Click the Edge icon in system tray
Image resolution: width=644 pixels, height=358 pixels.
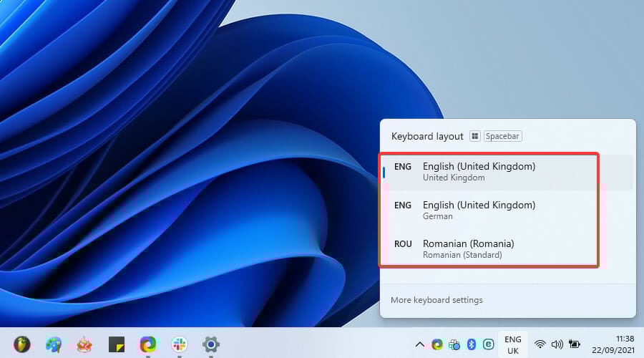coord(437,344)
